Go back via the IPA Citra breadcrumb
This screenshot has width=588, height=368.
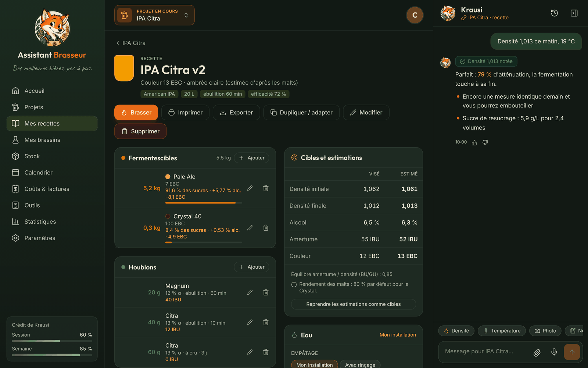(130, 43)
